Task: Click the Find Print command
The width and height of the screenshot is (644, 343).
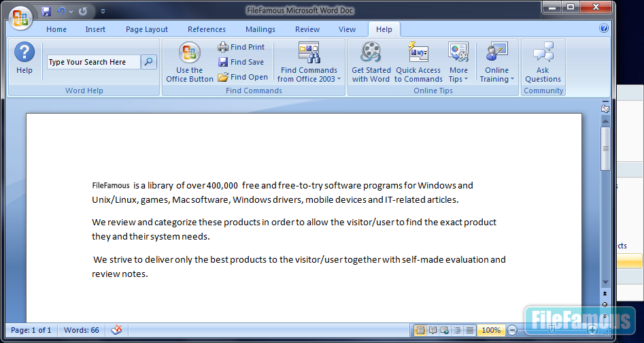Action: [x=241, y=47]
